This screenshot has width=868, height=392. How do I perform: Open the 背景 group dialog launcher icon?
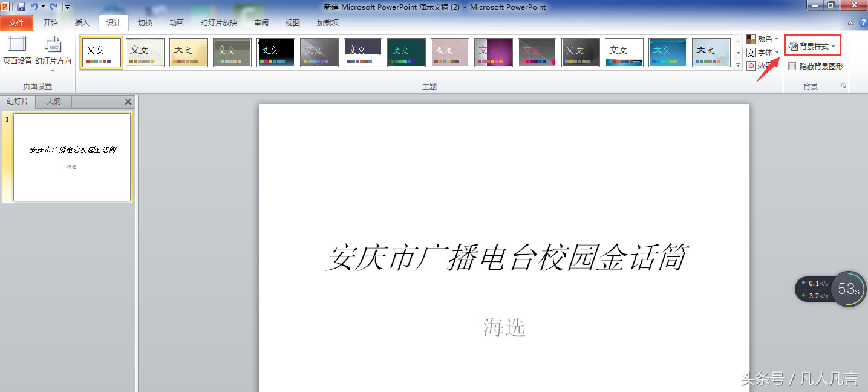coord(843,87)
